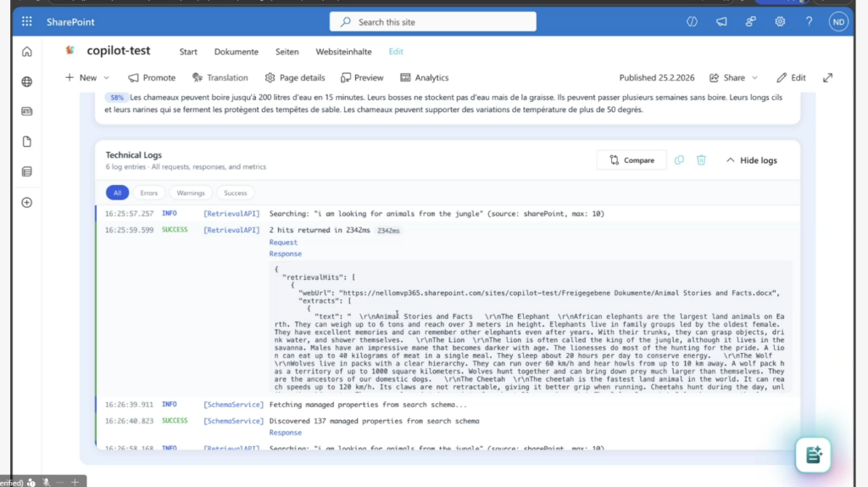Click the Copilot icon in the top bar
This screenshot has height=487, width=868.
click(692, 21)
